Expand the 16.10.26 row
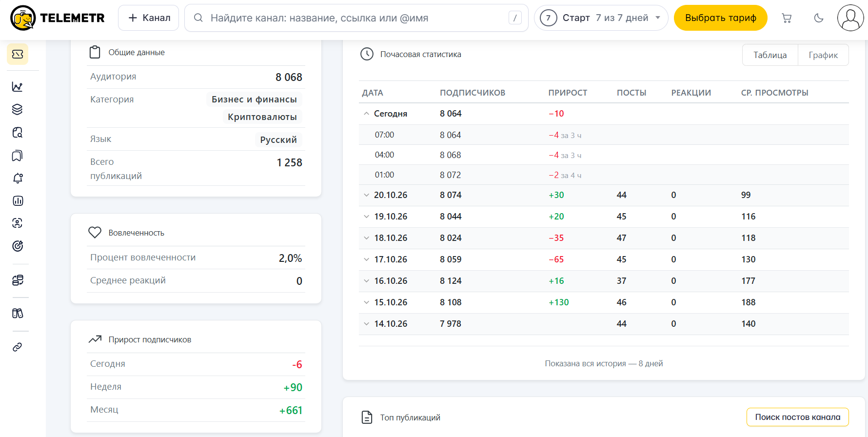 coord(366,281)
